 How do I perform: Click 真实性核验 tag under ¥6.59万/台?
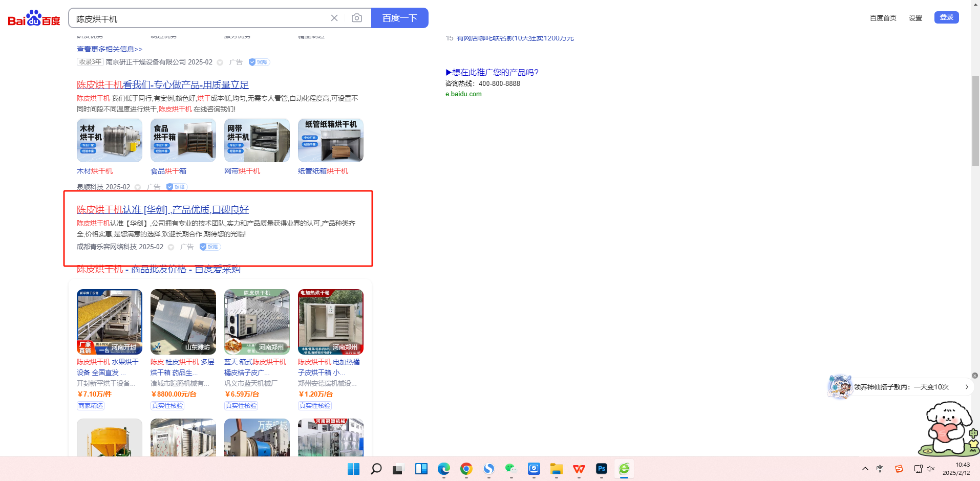click(x=241, y=406)
